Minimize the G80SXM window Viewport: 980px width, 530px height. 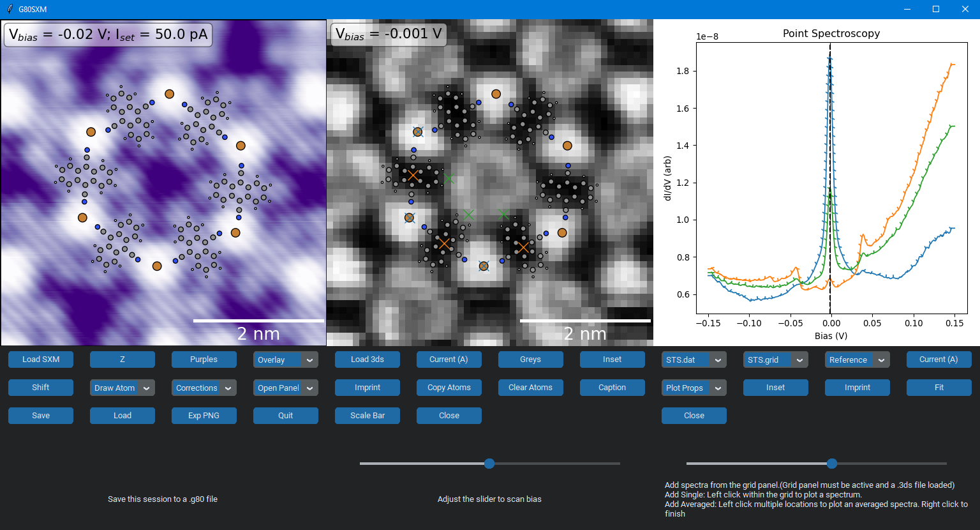(x=907, y=9)
